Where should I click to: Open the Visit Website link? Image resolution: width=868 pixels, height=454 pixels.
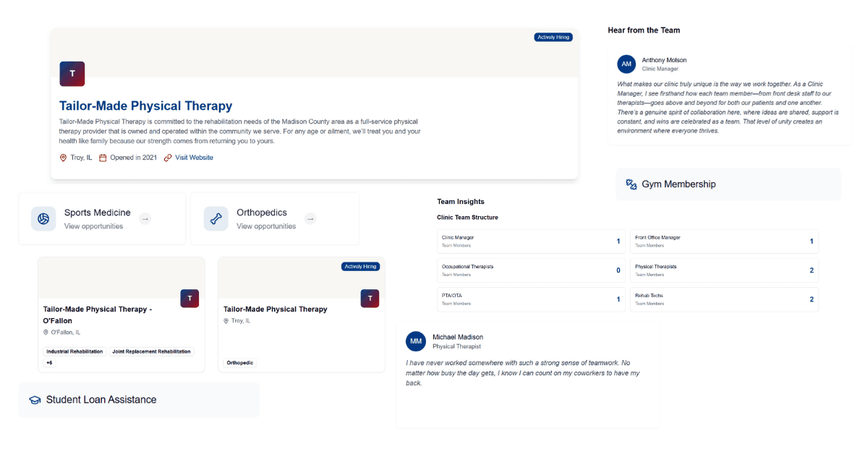(194, 157)
